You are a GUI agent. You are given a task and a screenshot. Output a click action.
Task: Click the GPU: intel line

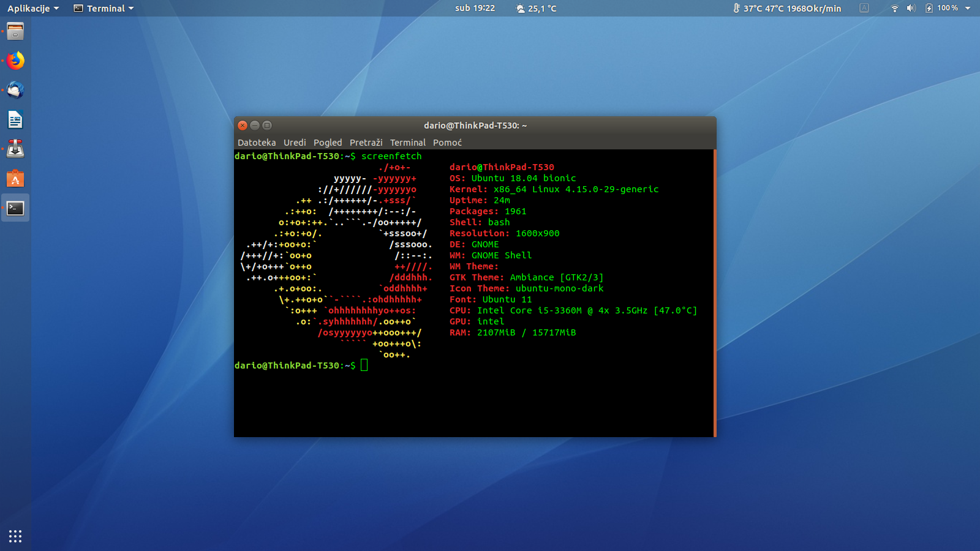tap(477, 321)
